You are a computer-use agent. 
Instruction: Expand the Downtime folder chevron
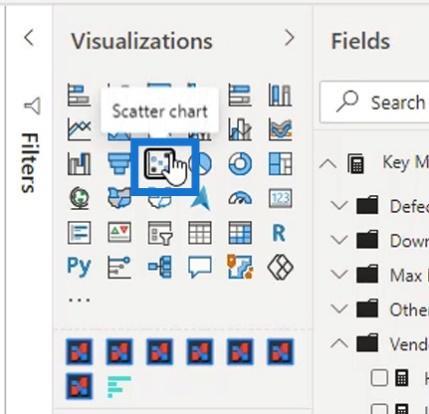[339, 240]
